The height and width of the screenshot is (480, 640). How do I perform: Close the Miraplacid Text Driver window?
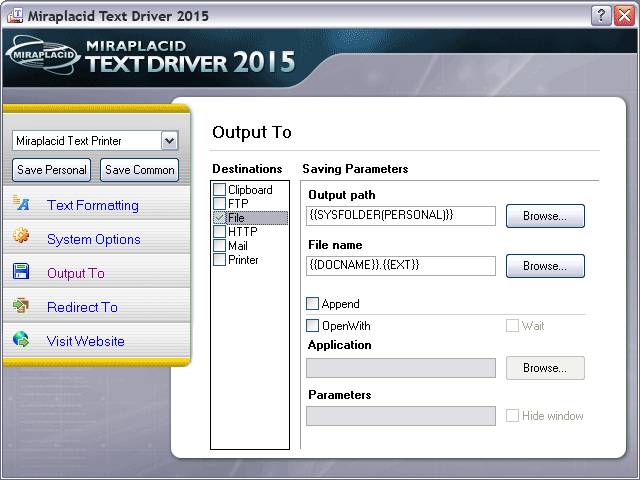(624, 16)
